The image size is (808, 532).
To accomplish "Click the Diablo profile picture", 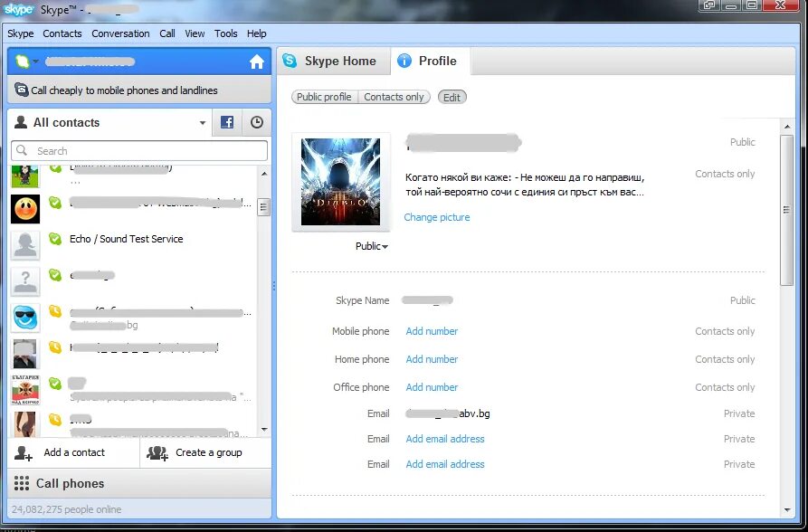I will pyautogui.click(x=340, y=182).
